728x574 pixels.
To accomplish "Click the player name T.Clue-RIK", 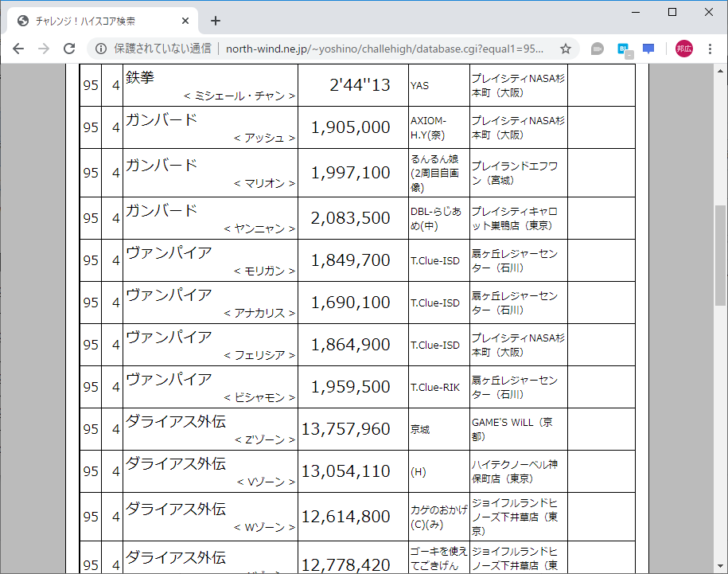I will pos(435,387).
